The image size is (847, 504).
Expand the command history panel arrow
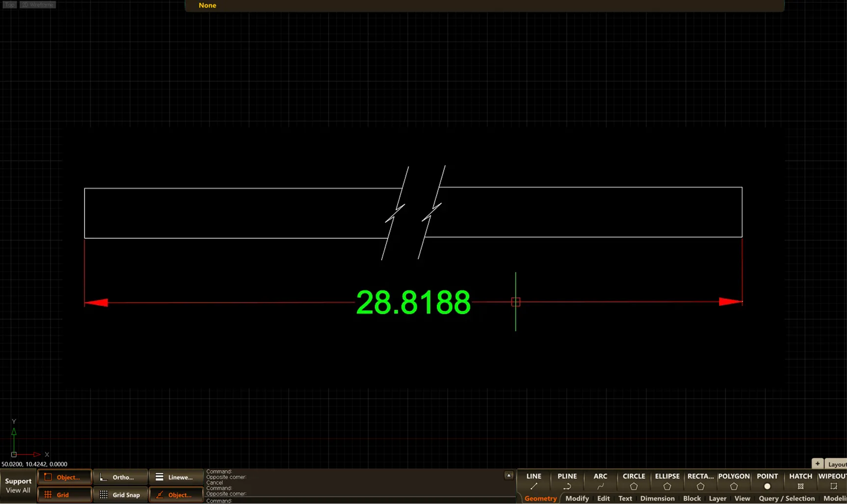(509, 475)
